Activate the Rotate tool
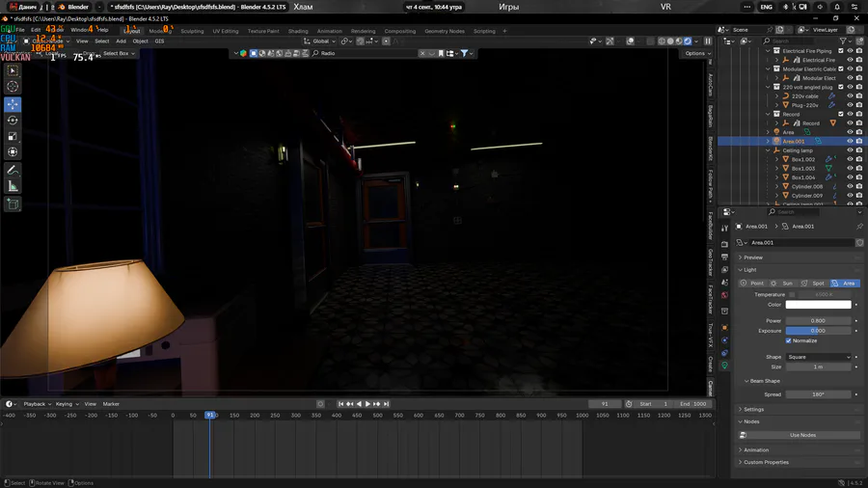The height and width of the screenshot is (488, 868). click(x=13, y=120)
